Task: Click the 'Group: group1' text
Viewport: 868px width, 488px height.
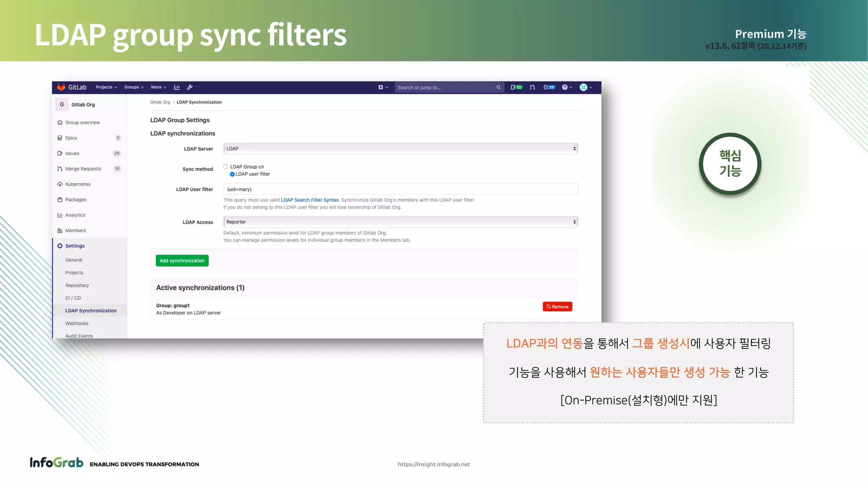Action: (172, 305)
